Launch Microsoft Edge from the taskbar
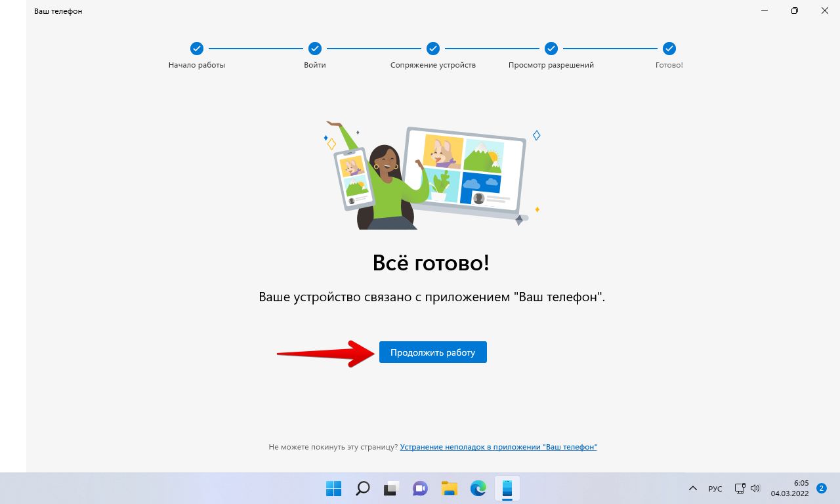The image size is (840, 504). (x=478, y=488)
